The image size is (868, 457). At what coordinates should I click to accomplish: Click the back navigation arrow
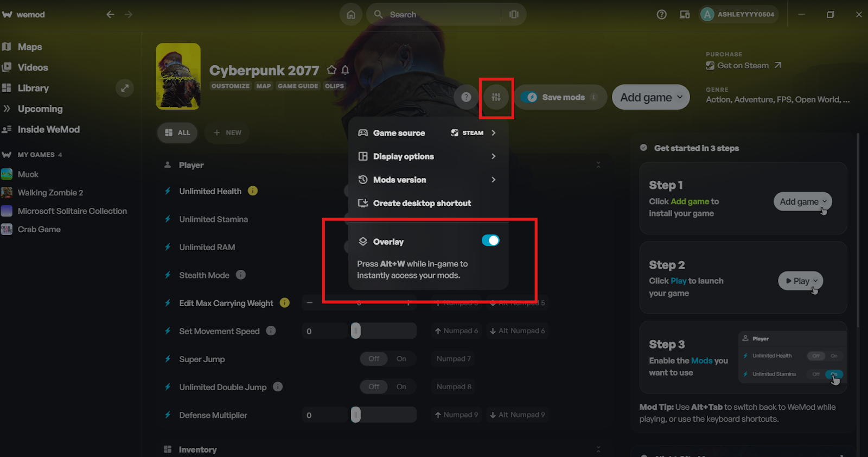[110, 15]
